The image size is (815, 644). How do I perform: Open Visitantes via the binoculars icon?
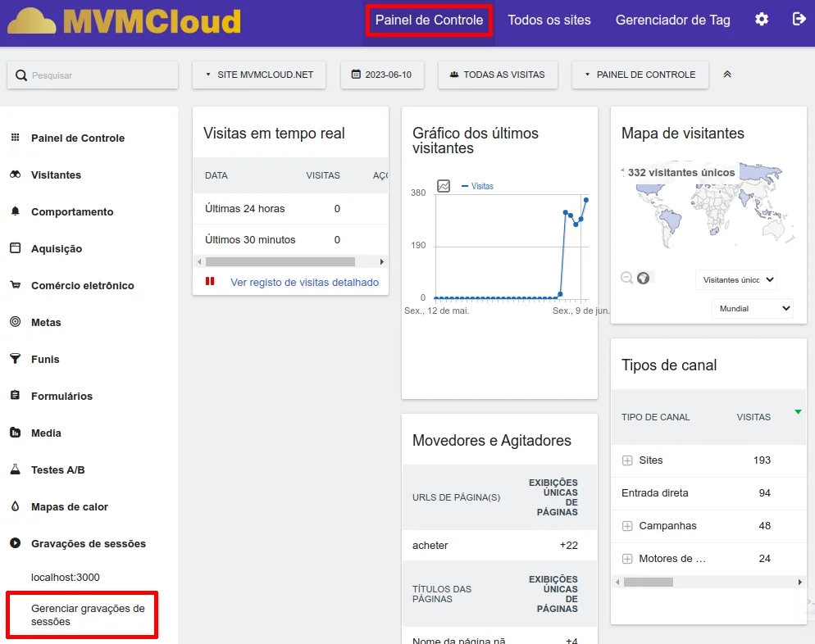coord(16,175)
